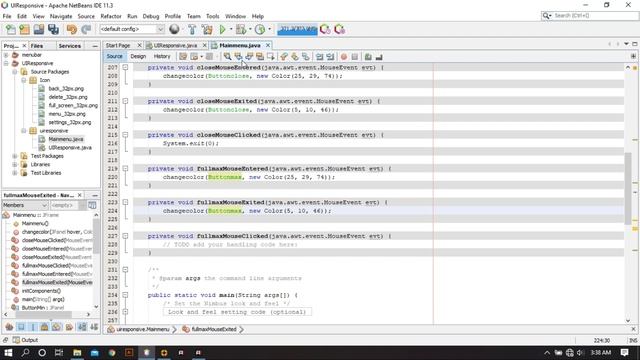
Task: Toggle Show Fields filter in Navigator
Action: click(x=21, y=327)
